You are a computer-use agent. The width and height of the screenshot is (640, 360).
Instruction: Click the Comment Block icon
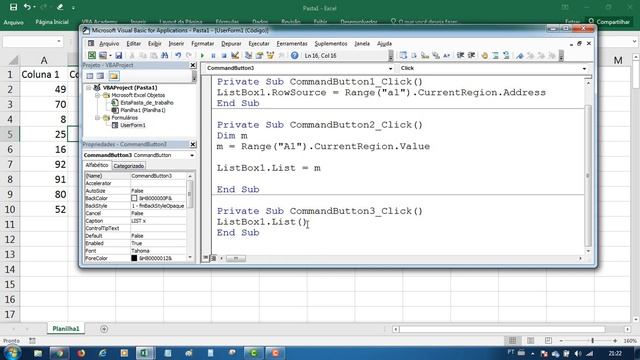pos(496,56)
